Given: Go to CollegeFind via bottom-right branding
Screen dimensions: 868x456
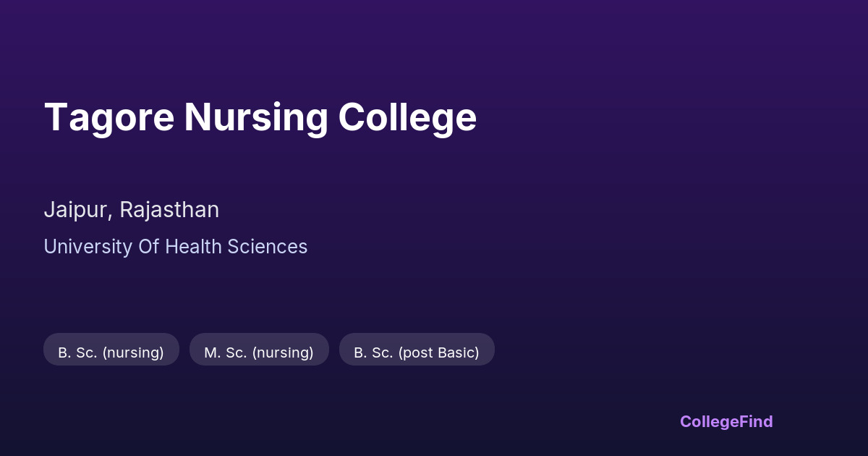Looking at the screenshot, I should 726,421.
